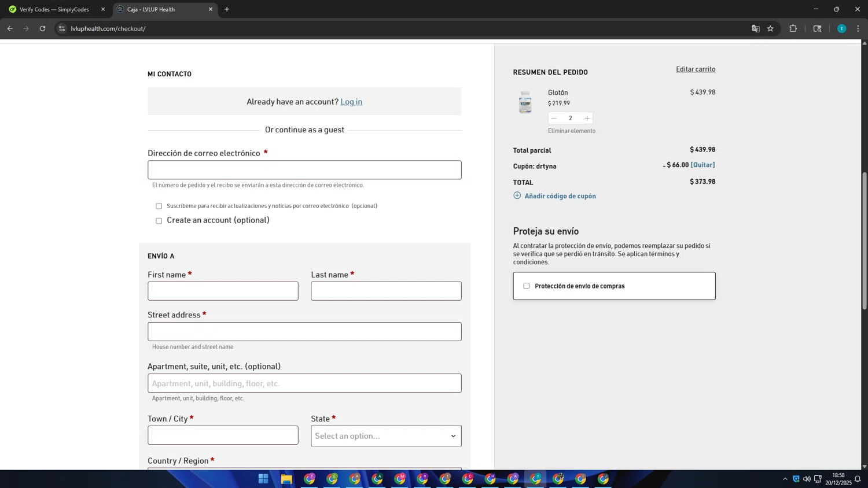Reload the checkout page
This screenshot has width=868, height=488.
tap(42, 28)
